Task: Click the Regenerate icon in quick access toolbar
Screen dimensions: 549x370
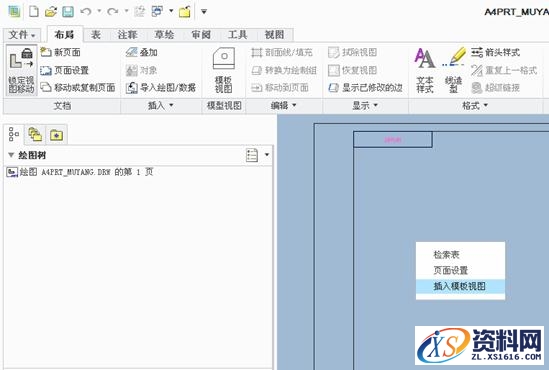Action: [139, 12]
